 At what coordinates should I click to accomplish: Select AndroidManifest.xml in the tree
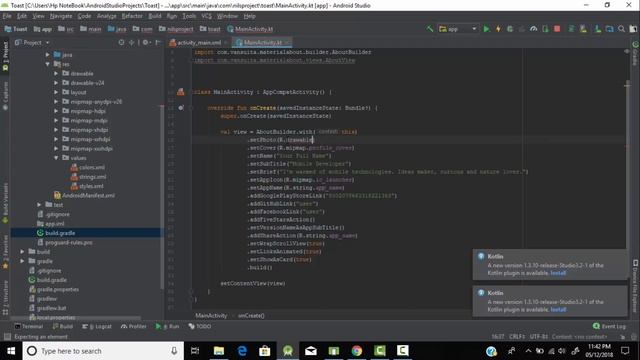pos(88,196)
